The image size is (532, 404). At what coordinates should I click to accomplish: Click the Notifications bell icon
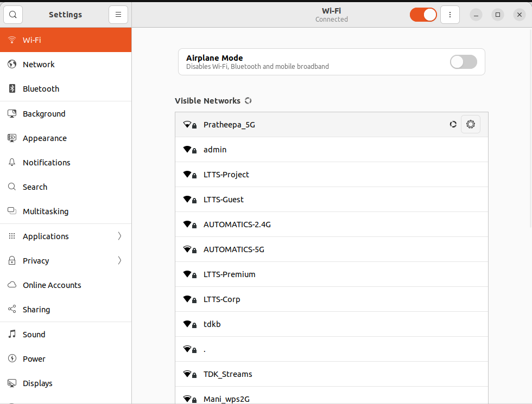tap(12, 163)
